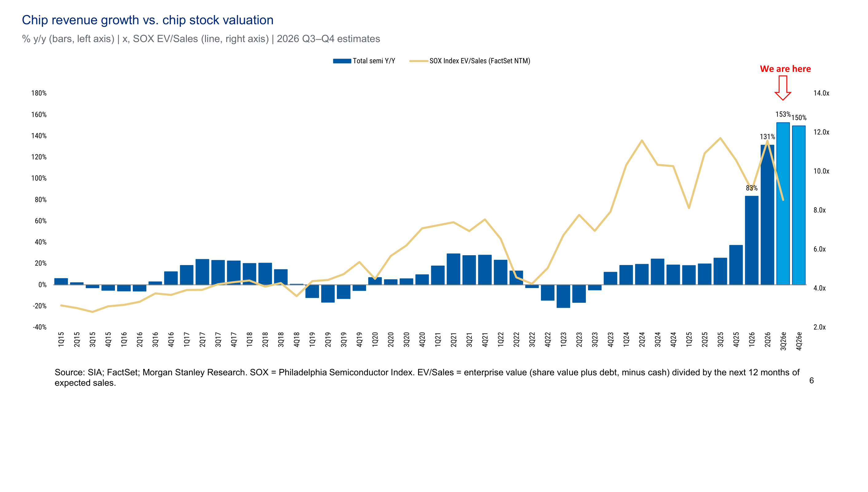Click the light blue 4Q26e estimate bar
Viewport: 868px width, 492px height.
click(799, 205)
